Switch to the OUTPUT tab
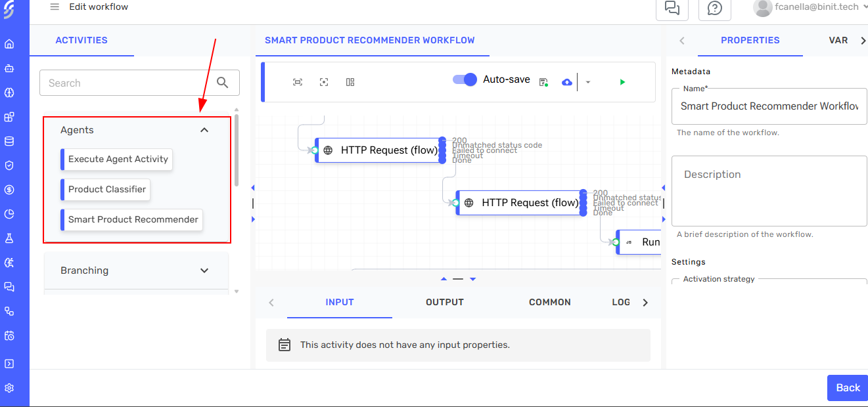 click(x=445, y=302)
